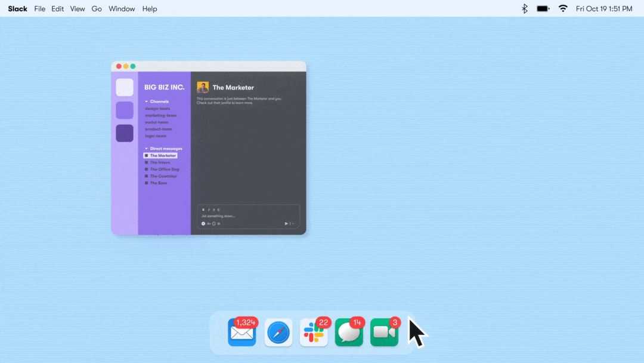Check the battery status in the menu bar
This screenshot has height=363, width=644.
tap(542, 8)
